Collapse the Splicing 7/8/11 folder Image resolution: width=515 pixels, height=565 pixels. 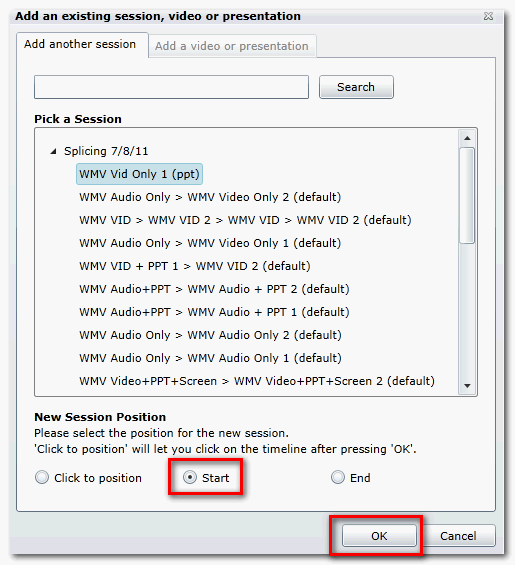pyautogui.click(x=53, y=152)
